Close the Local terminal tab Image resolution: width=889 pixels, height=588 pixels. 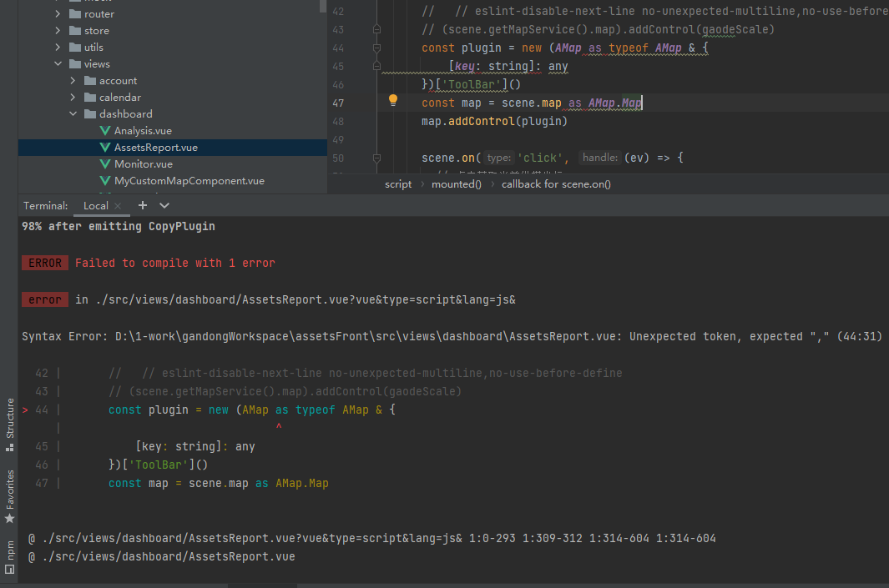[116, 205]
